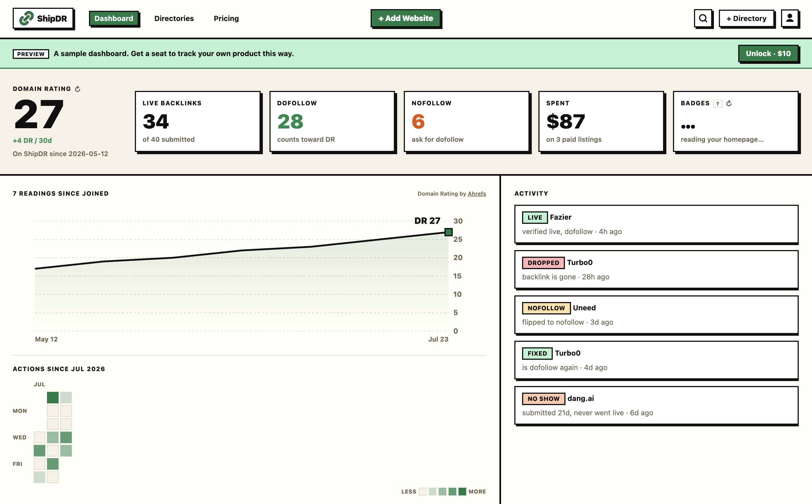Open the Pricing page
Screen dimensions: 812x504
click(x=226, y=18)
